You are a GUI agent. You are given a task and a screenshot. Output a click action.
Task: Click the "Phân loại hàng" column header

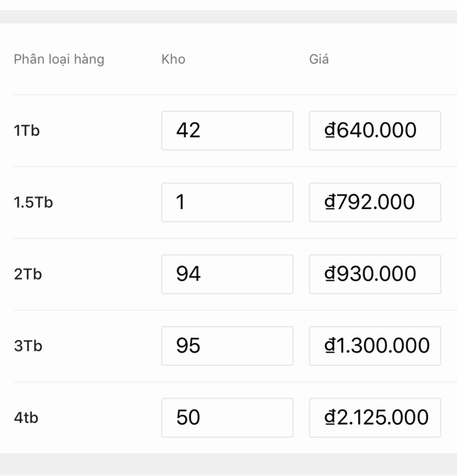pos(59,59)
